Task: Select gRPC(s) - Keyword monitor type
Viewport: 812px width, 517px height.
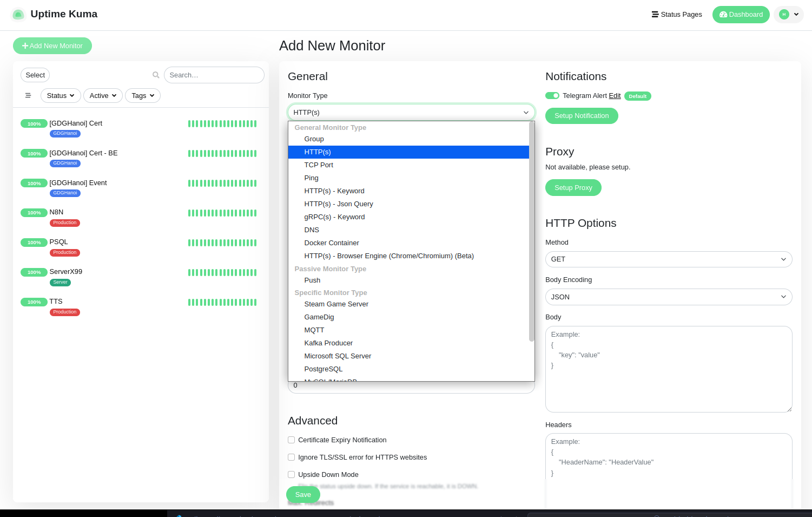Action: [x=408, y=217]
